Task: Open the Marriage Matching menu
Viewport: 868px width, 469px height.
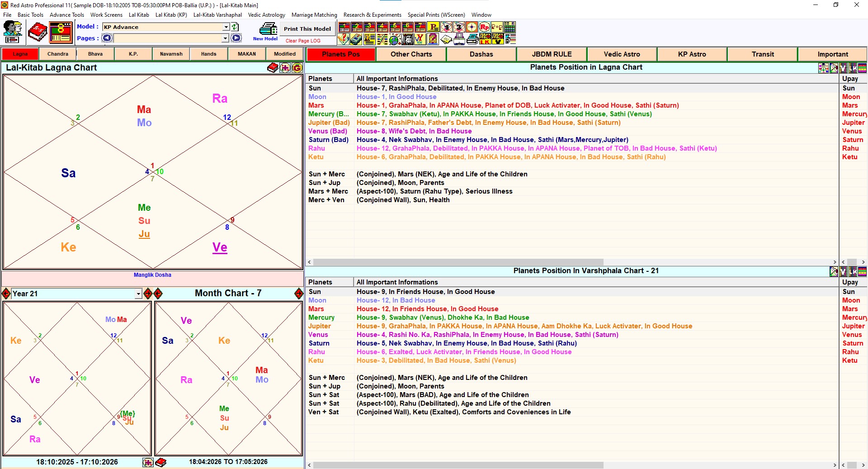Action: (x=314, y=15)
